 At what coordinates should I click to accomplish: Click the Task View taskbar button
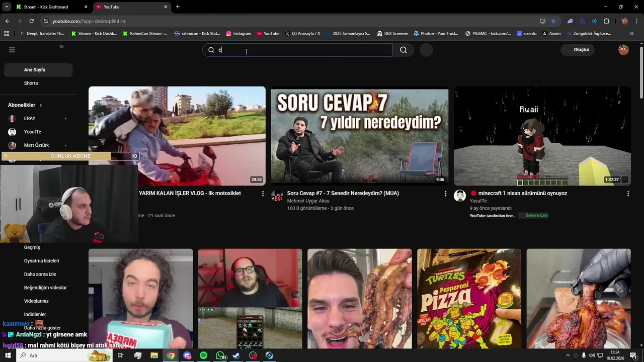click(x=121, y=355)
